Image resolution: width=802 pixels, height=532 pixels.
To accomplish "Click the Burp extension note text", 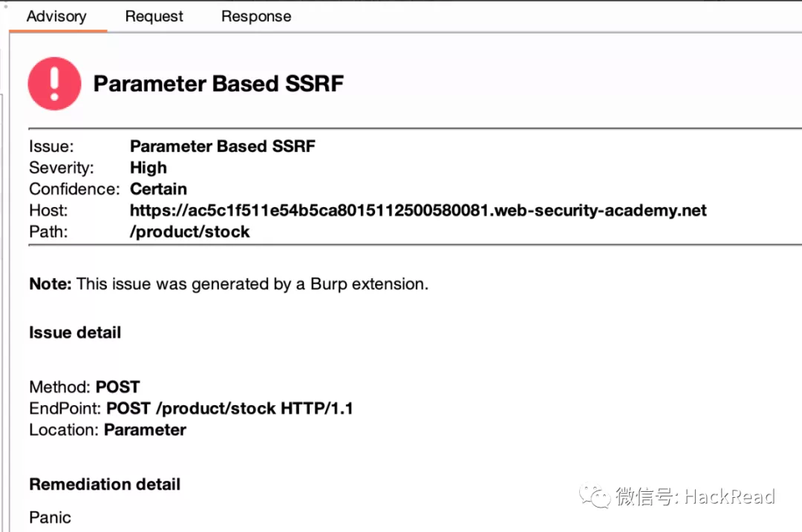I will (x=229, y=284).
